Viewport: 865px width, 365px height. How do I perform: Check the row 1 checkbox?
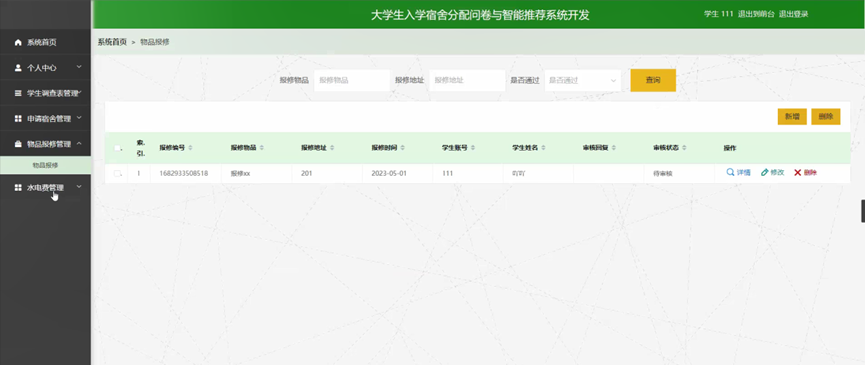point(118,173)
